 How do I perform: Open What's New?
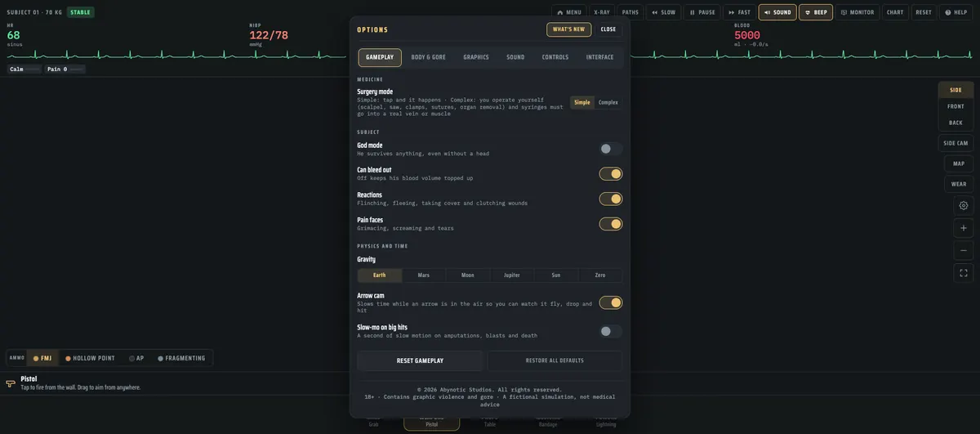(x=568, y=29)
